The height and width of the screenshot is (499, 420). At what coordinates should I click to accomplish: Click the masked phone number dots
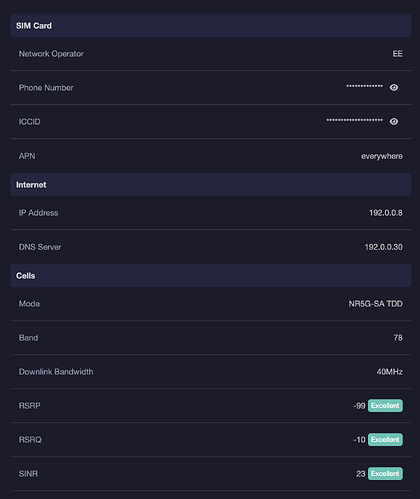tap(364, 86)
